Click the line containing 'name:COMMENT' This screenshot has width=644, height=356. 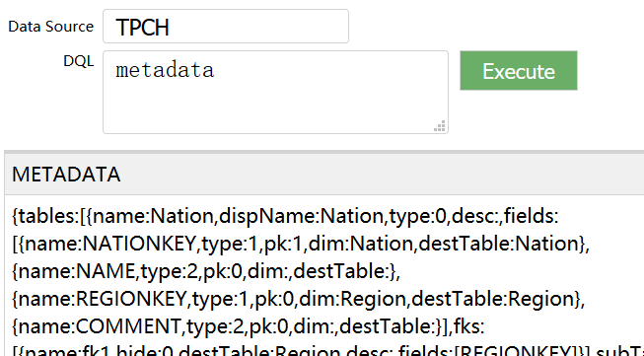249,326
